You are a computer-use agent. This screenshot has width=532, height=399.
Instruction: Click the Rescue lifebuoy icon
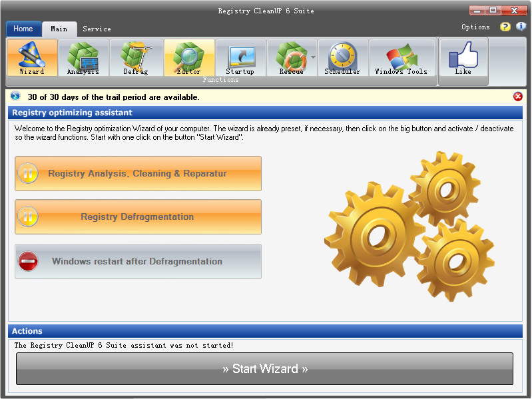pos(290,57)
